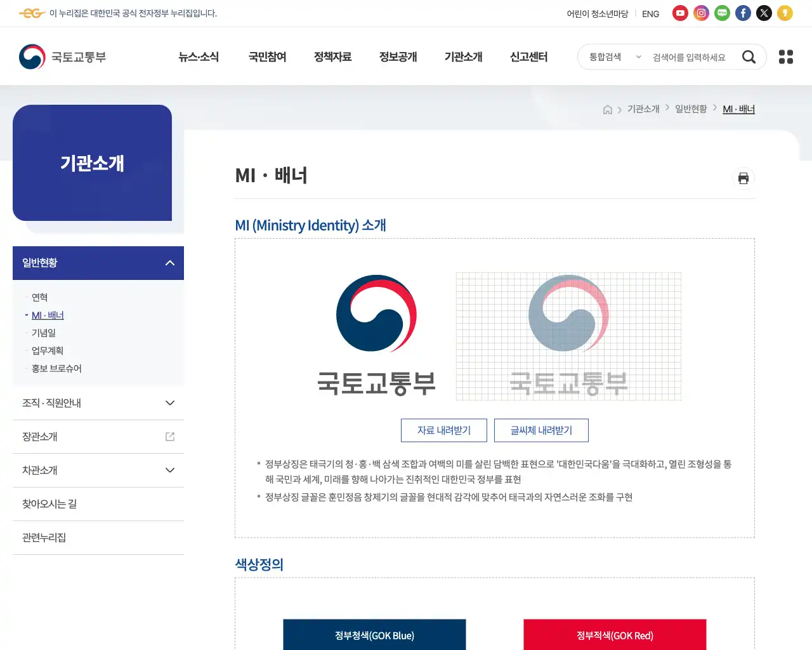Click the search magnifier icon
Screen dimensions: 812x650
749,57
